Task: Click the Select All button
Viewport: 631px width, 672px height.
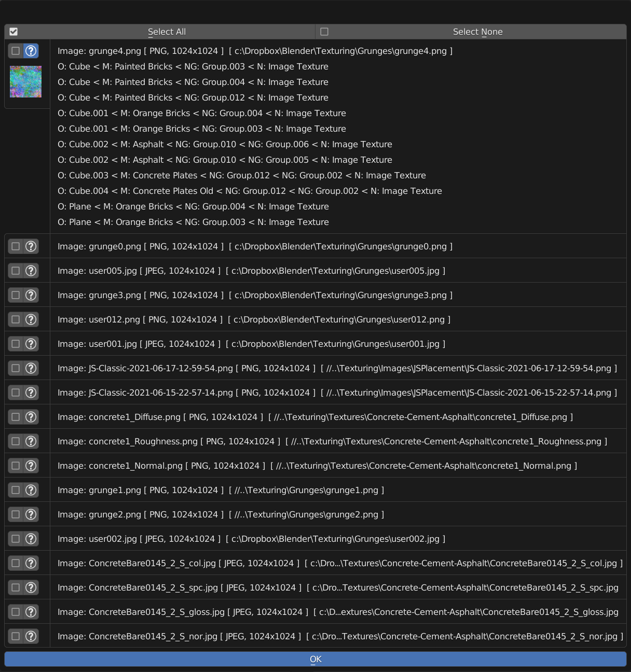Action: coord(160,32)
